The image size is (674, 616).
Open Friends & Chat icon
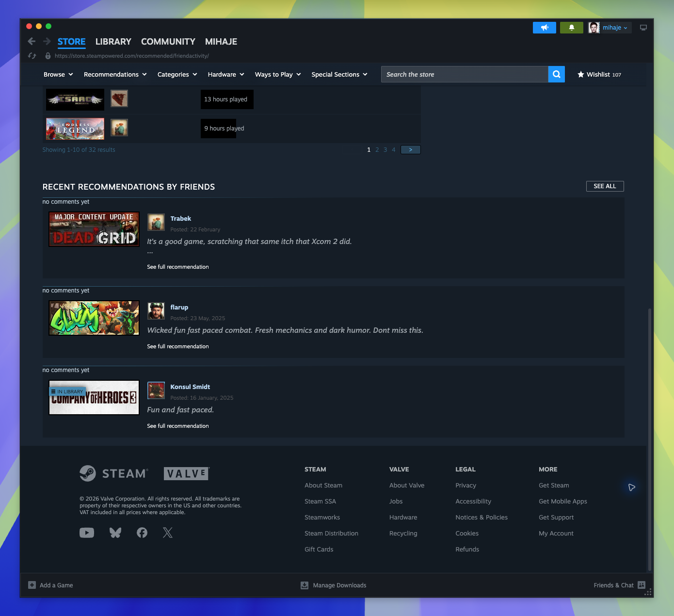click(x=642, y=585)
